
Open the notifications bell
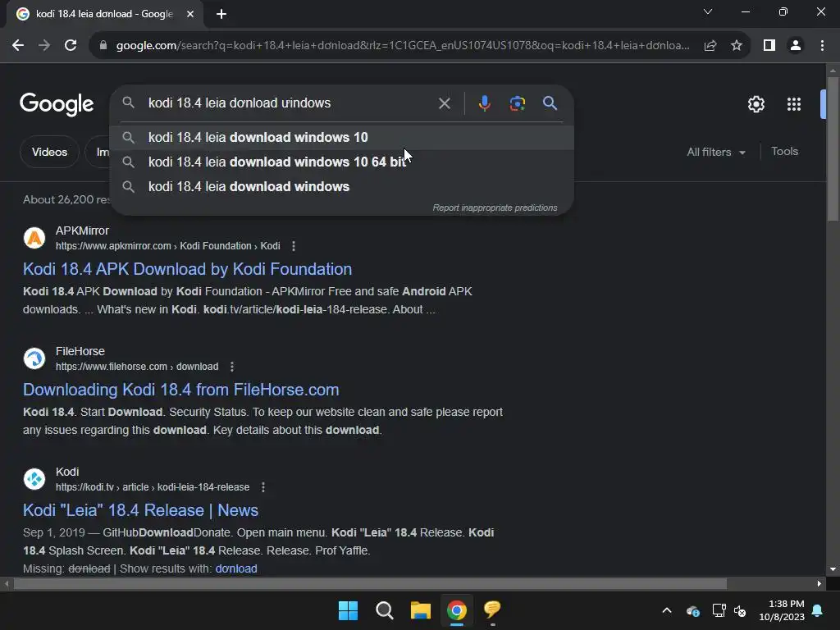(818, 610)
